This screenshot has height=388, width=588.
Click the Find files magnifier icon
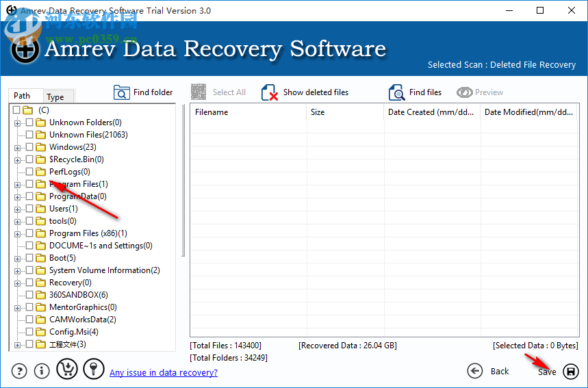pos(396,92)
